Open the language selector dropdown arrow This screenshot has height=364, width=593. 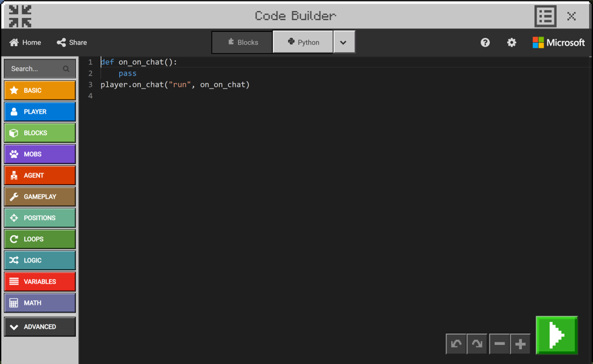pos(344,42)
